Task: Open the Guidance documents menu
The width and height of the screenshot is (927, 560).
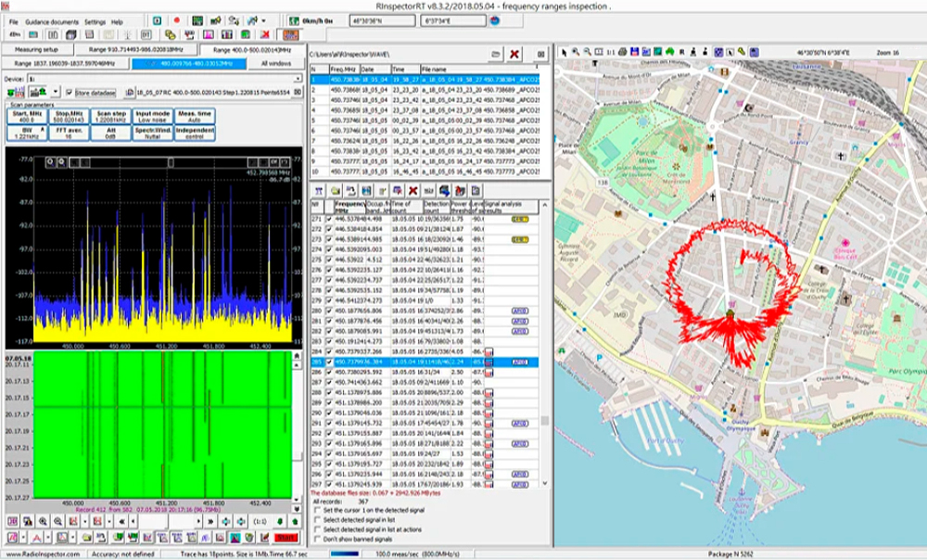Action: tap(52, 20)
